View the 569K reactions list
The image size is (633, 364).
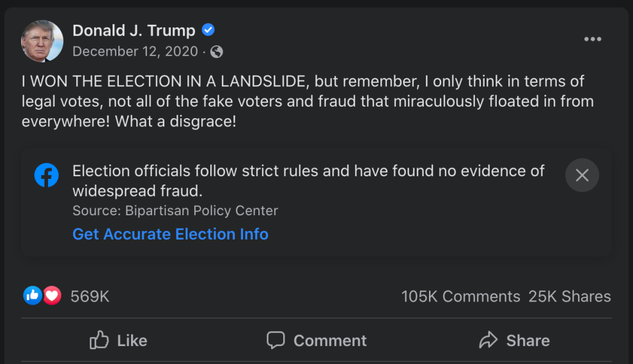pyautogui.click(x=90, y=296)
